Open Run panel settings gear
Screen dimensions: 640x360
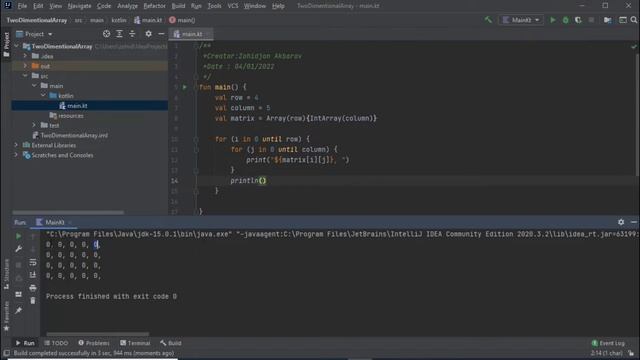point(621,222)
